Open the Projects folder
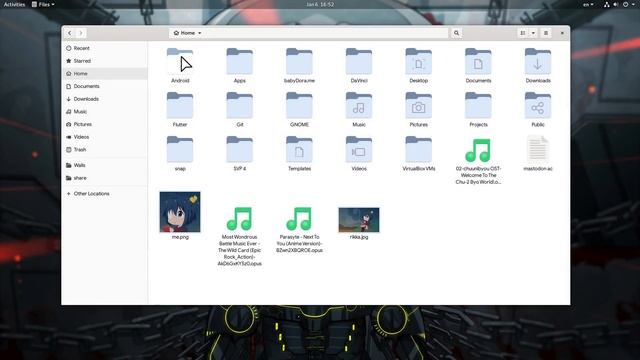This screenshot has height=360, width=640. [478, 106]
